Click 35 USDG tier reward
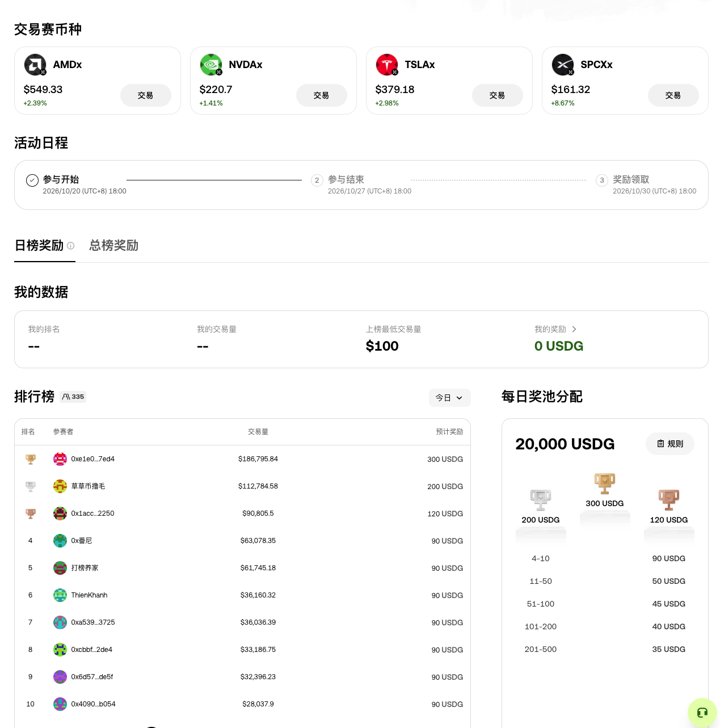Image resolution: width=720 pixels, height=728 pixels. 669,649
